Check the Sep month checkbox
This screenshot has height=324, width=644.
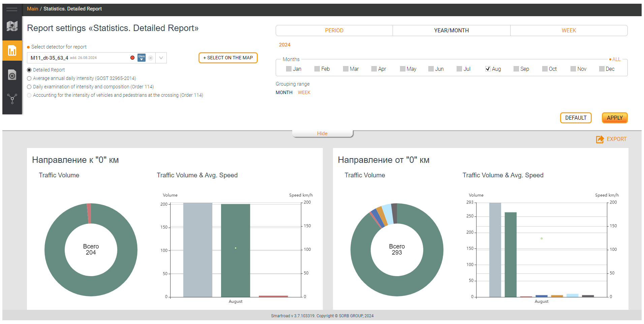click(x=516, y=69)
